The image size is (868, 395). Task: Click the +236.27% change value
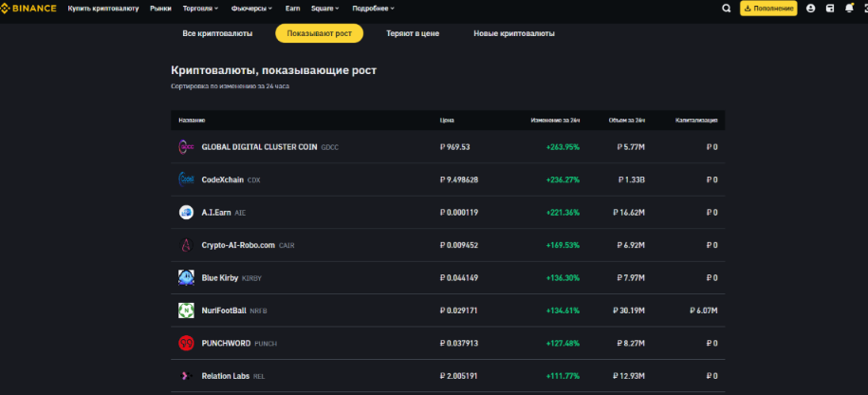(x=563, y=180)
